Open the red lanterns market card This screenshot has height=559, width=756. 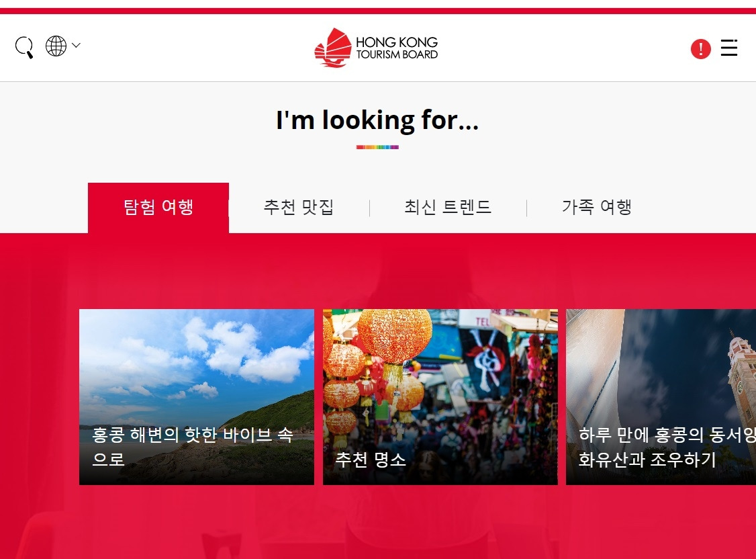(x=440, y=397)
